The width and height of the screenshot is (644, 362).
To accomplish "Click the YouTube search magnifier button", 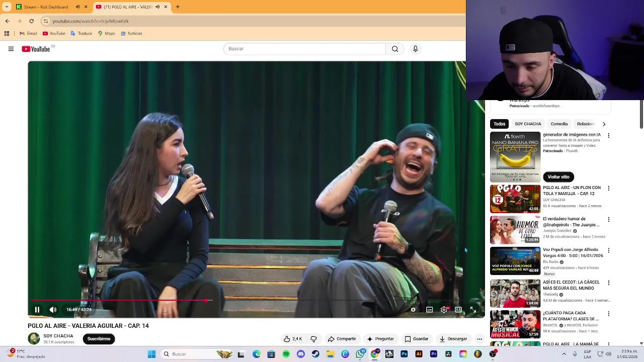I will click(x=395, y=49).
